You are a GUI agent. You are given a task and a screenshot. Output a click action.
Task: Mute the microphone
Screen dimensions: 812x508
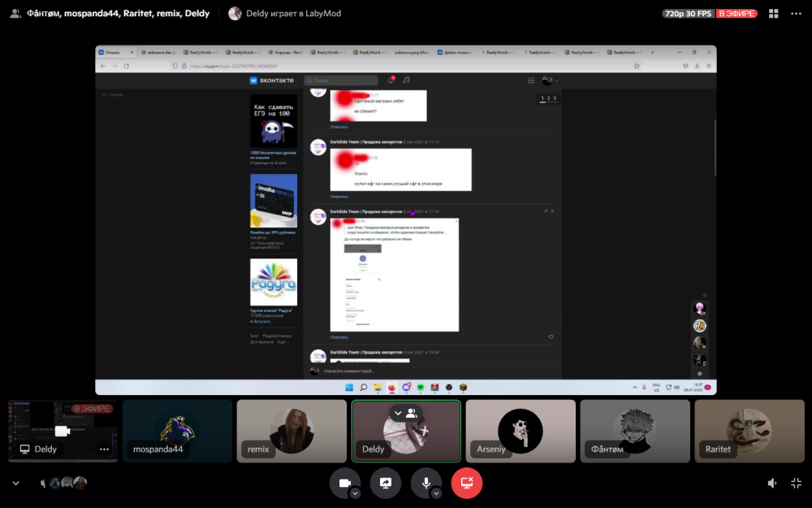pyautogui.click(x=425, y=483)
